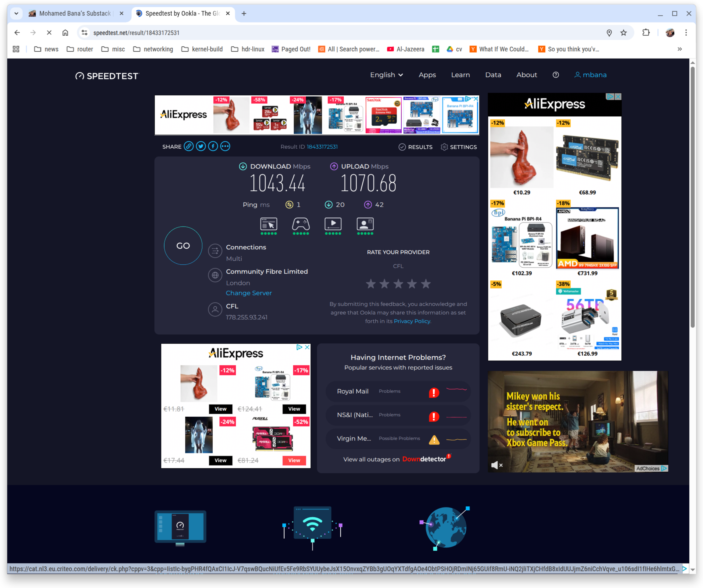The height and width of the screenshot is (588, 703).
Task: Open the tab search dropdown arrow
Action: point(16,13)
